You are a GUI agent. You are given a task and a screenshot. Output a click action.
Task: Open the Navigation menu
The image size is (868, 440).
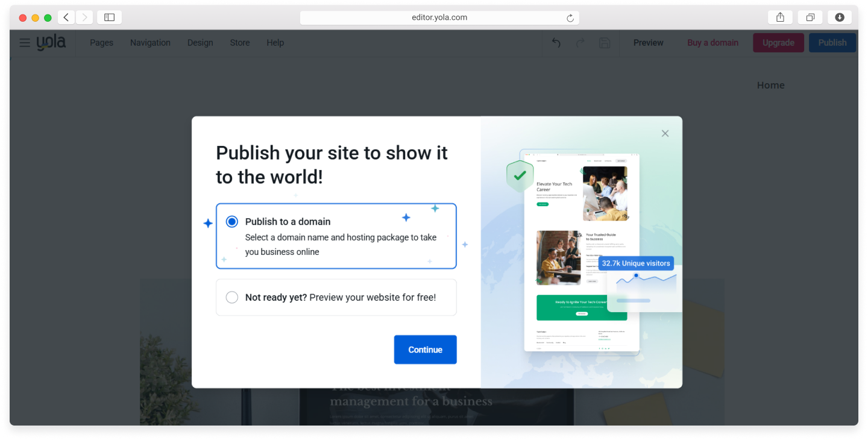tap(150, 43)
